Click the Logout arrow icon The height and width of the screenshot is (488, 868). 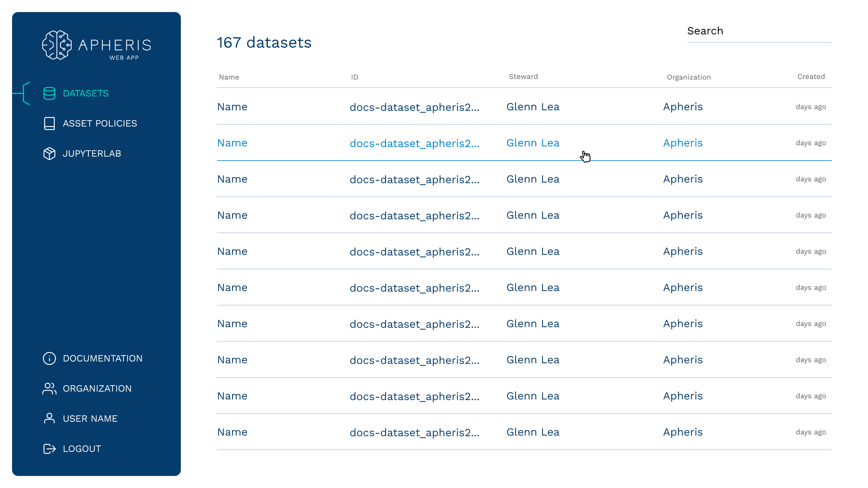click(x=49, y=449)
